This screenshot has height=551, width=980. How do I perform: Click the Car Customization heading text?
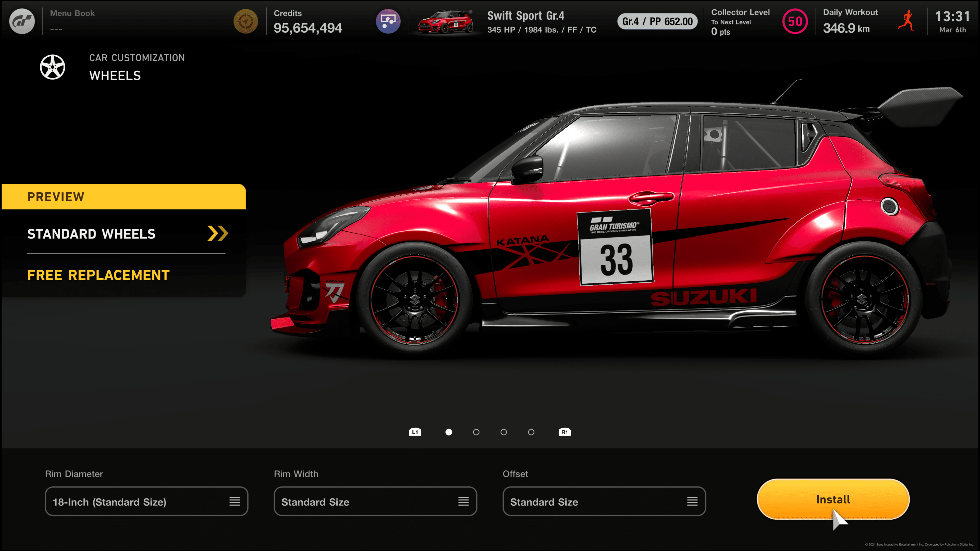(137, 58)
